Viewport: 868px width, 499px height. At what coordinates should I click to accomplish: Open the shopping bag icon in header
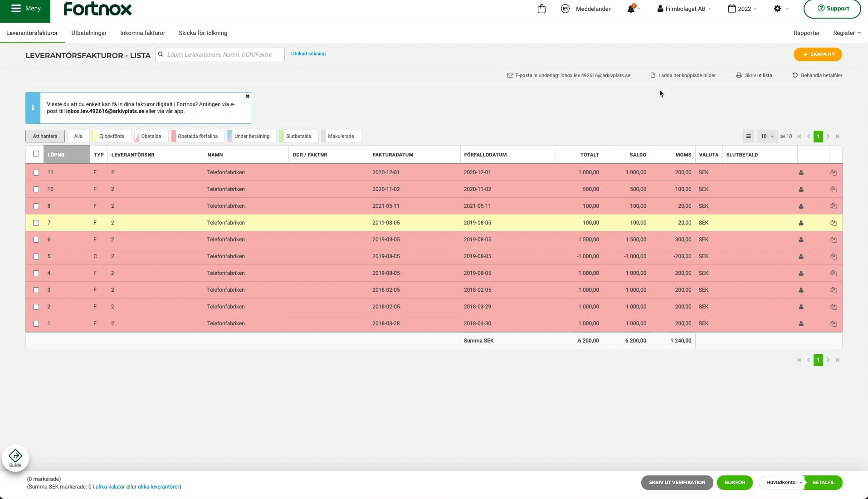pos(541,9)
